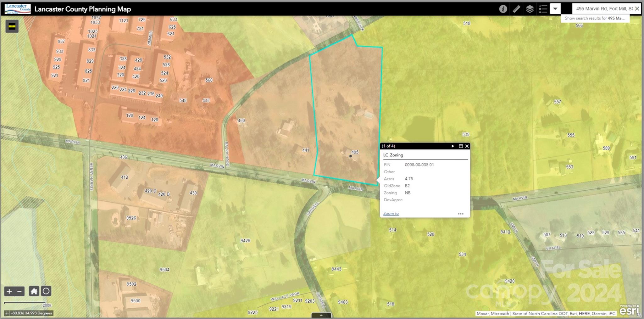644x319 pixels.
Task: Return to default extent with Home button
Action: coord(34,291)
